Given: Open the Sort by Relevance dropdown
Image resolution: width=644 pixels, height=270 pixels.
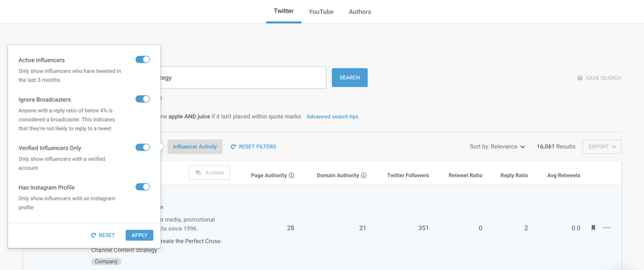Looking at the screenshot, I should pyautogui.click(x=497, y=147).
